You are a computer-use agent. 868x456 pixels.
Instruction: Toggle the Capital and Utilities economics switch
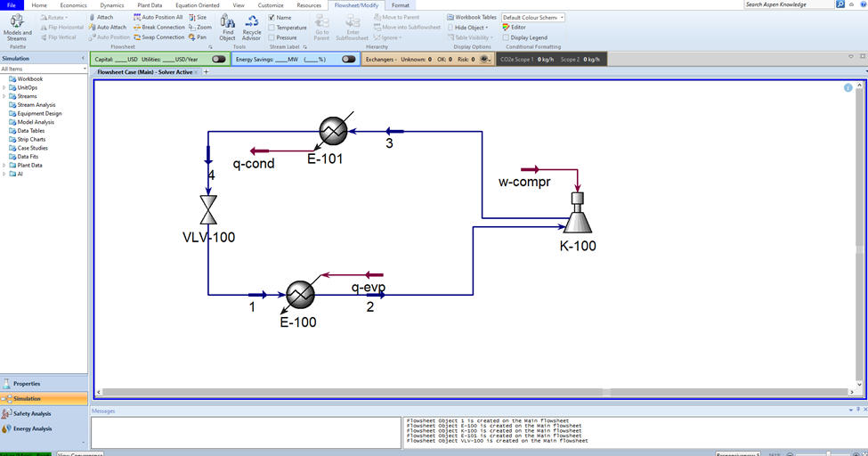[219, 60]
